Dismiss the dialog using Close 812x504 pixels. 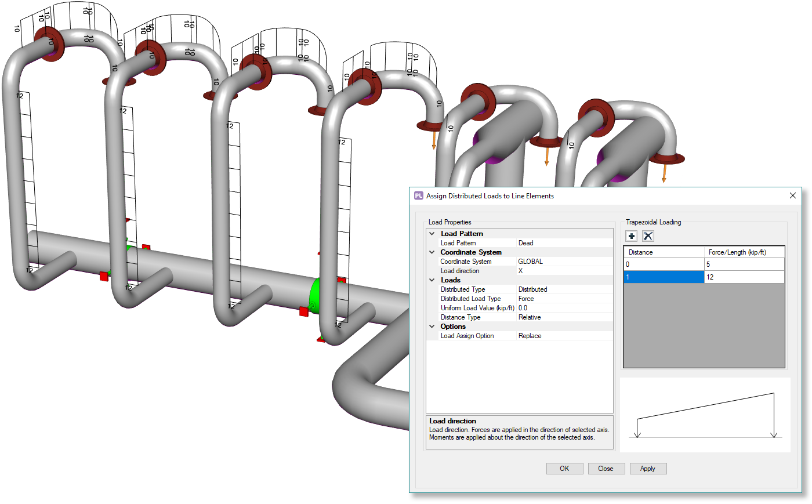tap(606, 468)
